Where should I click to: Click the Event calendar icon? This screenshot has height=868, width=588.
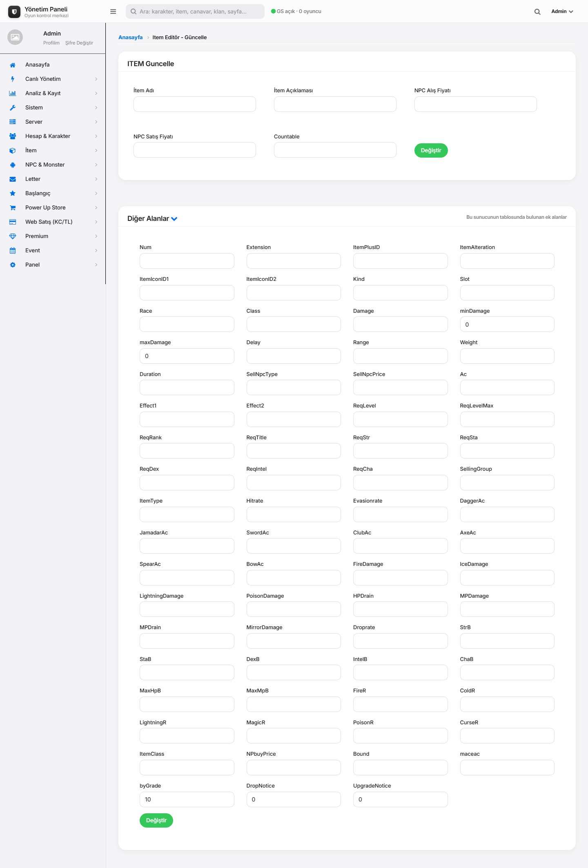[13, 251]
